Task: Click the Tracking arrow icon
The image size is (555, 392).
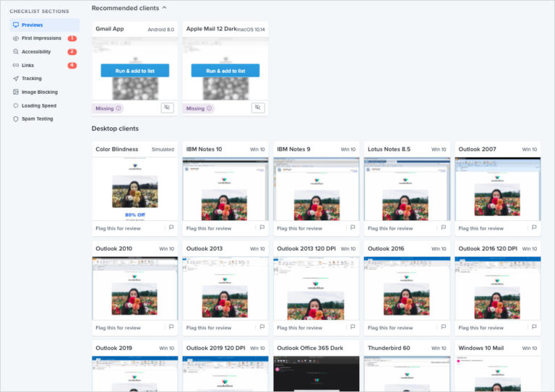Action: tap(16, 79)
